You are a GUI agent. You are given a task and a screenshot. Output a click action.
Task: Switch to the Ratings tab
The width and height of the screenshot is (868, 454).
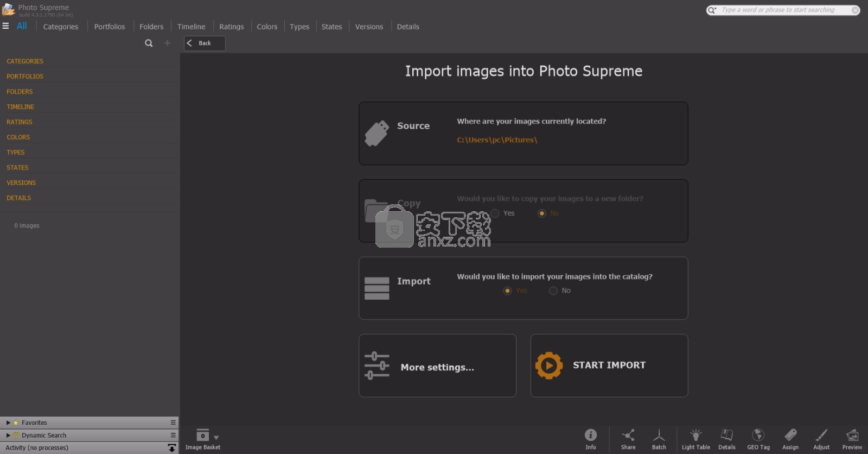click(232, 27)
